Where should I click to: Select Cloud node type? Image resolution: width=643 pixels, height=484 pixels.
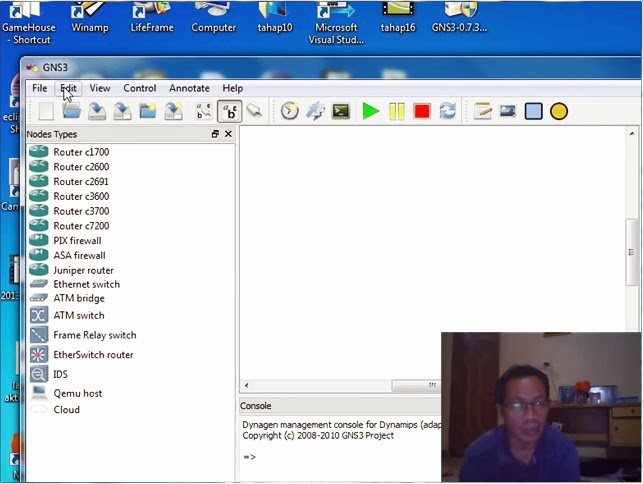tap(55, 409)
